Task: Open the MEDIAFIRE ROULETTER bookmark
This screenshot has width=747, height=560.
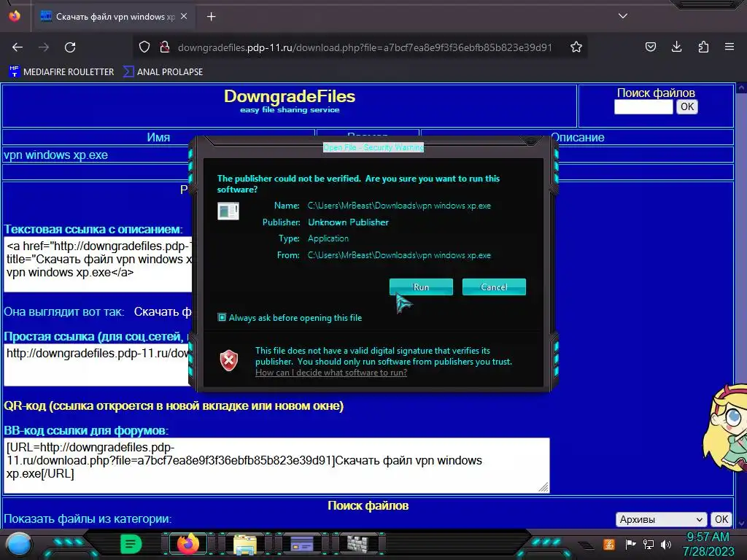Action: point(61,72)
